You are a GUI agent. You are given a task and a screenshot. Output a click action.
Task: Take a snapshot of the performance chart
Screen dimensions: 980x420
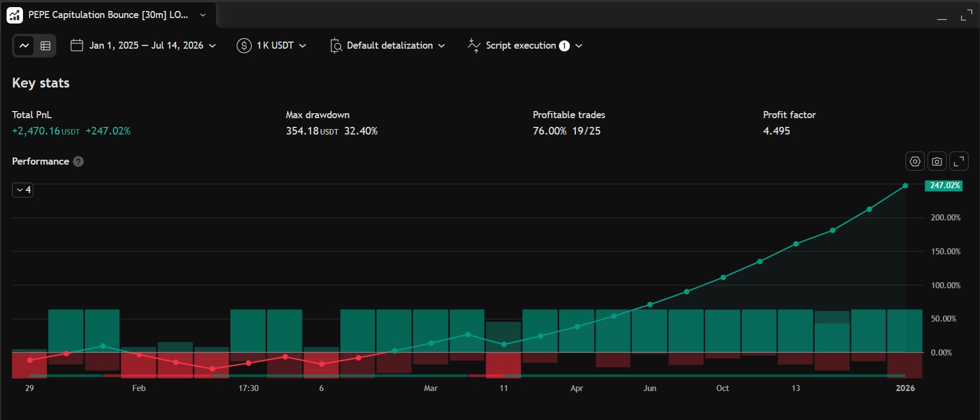(x=937, y=161)
